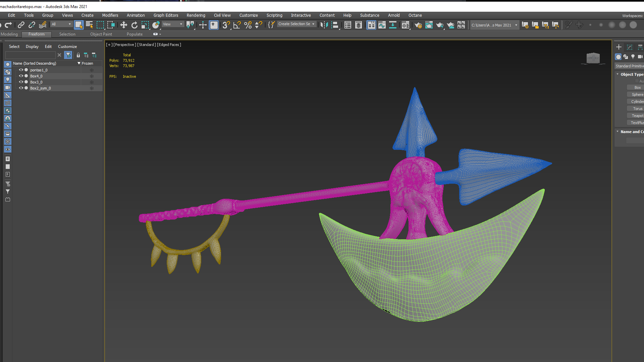This screenshot has width=644, height=362.
Task: Toggle the 3D Snaps button
Action: click(x=226, y=25)
